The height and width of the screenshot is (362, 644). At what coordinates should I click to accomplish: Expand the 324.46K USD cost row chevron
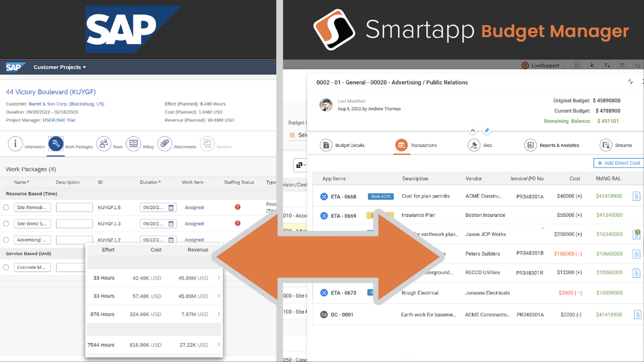pos(219,314)
